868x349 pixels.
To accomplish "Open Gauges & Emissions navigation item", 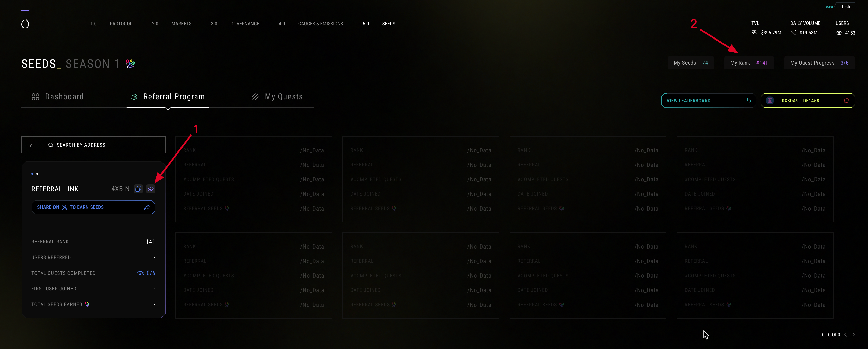I will pyautogui.click(x=320, y=24).
